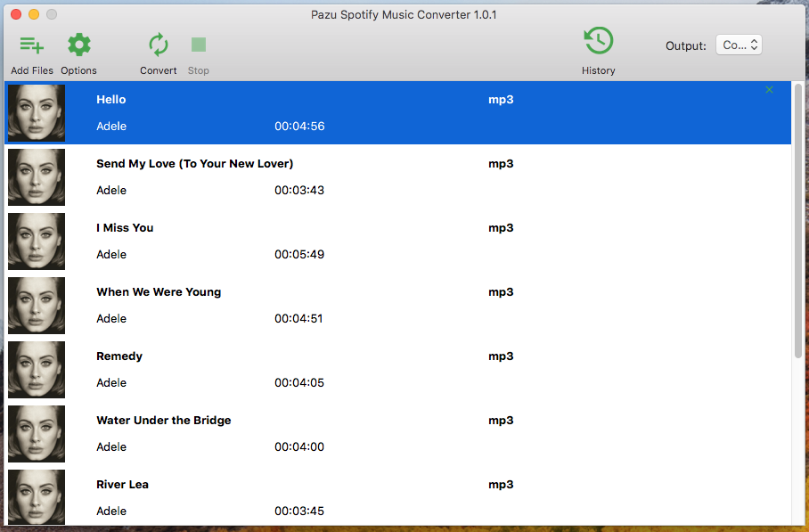Click mp3 format label for Send My Love
This screenshot has height=532, width=809.
pyautogui.click(x=501, y=164)
